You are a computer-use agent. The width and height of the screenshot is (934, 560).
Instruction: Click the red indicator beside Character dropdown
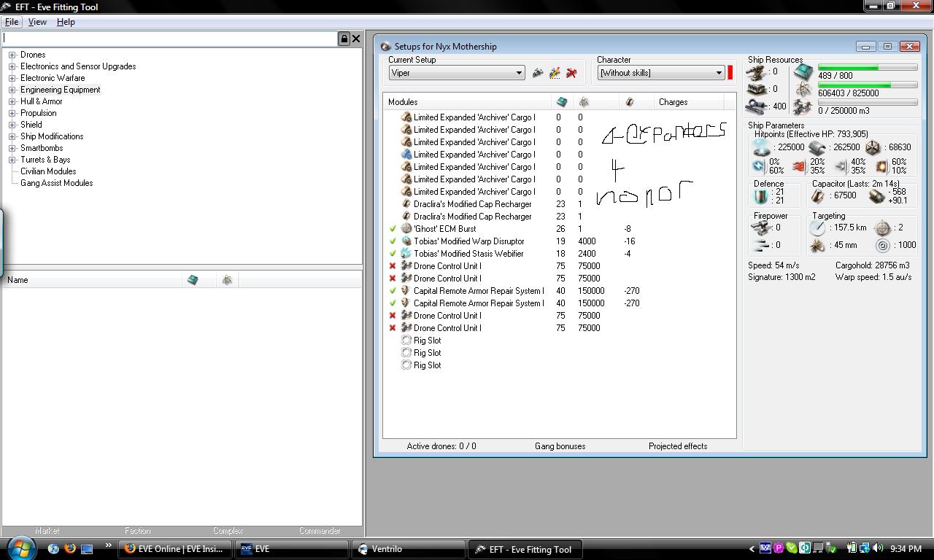click(730, 73)
